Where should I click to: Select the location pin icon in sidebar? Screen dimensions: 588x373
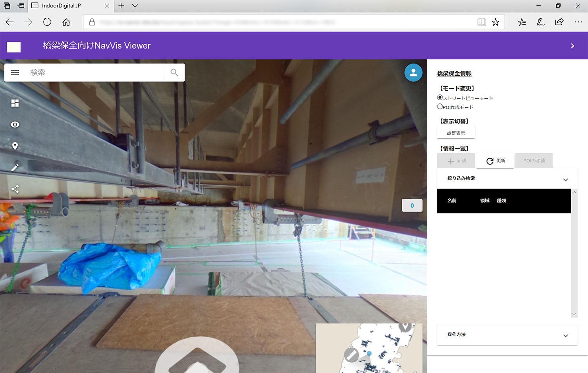tap(15, 146)
